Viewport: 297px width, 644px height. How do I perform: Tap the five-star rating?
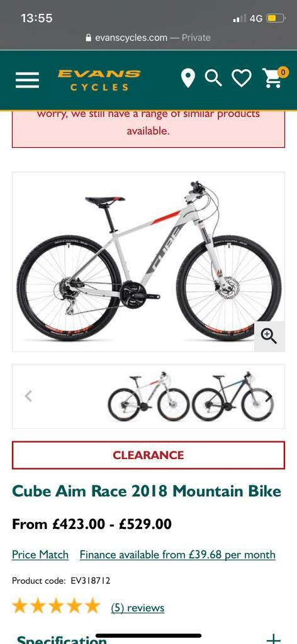pyautogui.click(x=56, y=606)
